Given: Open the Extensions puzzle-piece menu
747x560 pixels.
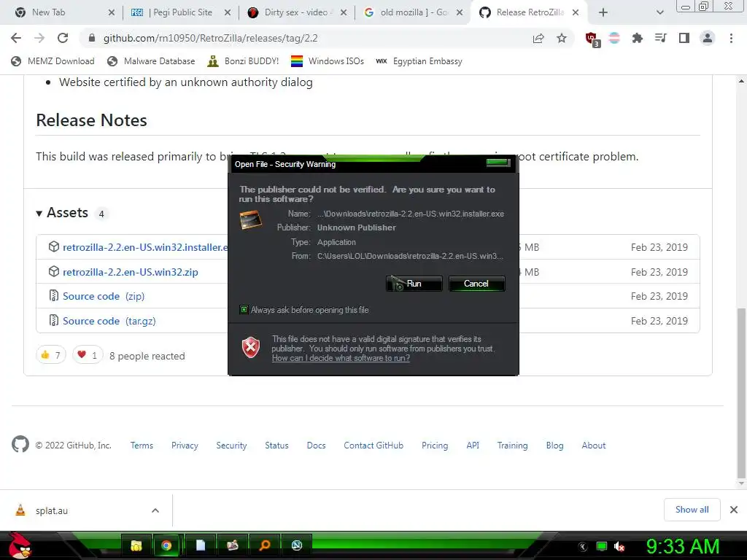Looking at the screenshot, I should pos(637,38).
